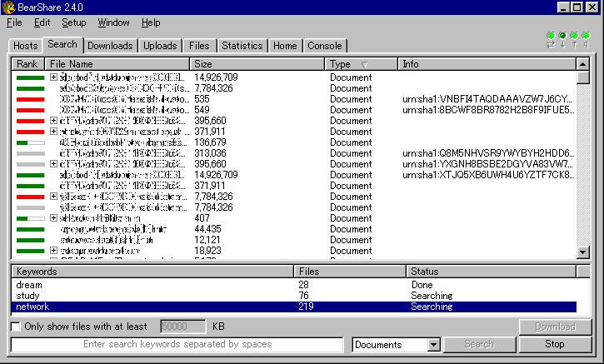Screen dimensions: 604x364
Task: Expand the red-ranked 7,784,326 result
Action: [x=53, y=197]
